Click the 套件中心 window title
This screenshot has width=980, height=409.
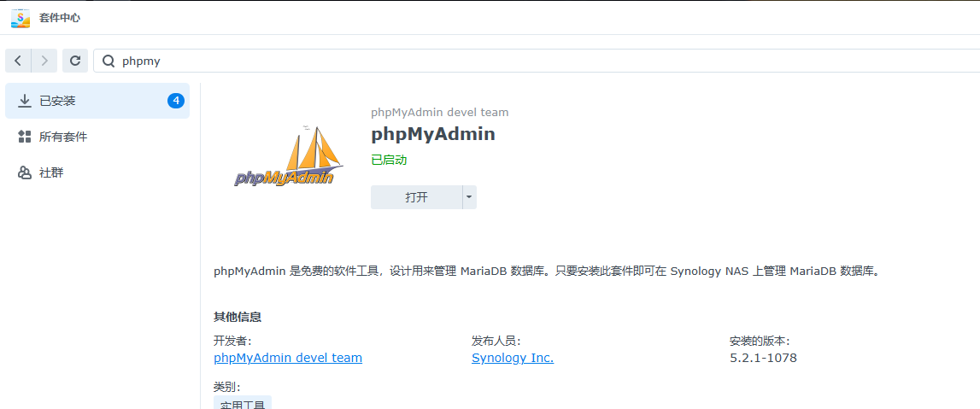click(x=59, y=17)
